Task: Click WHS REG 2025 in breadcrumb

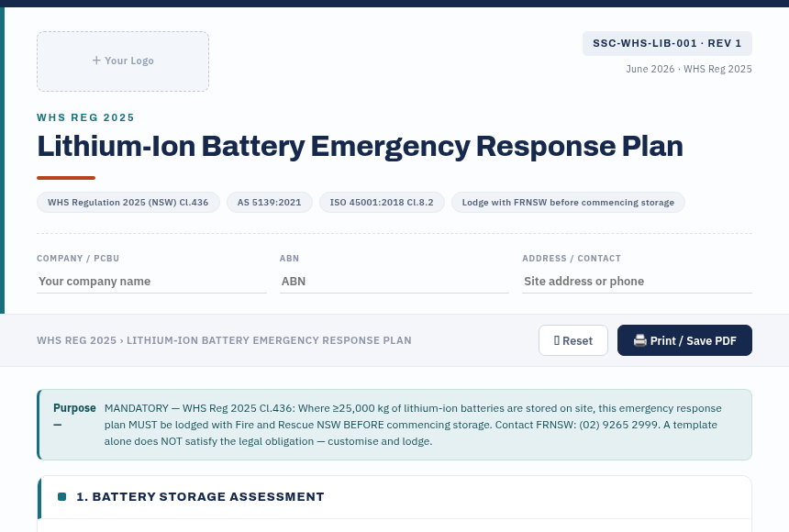Action: (76, 340)
